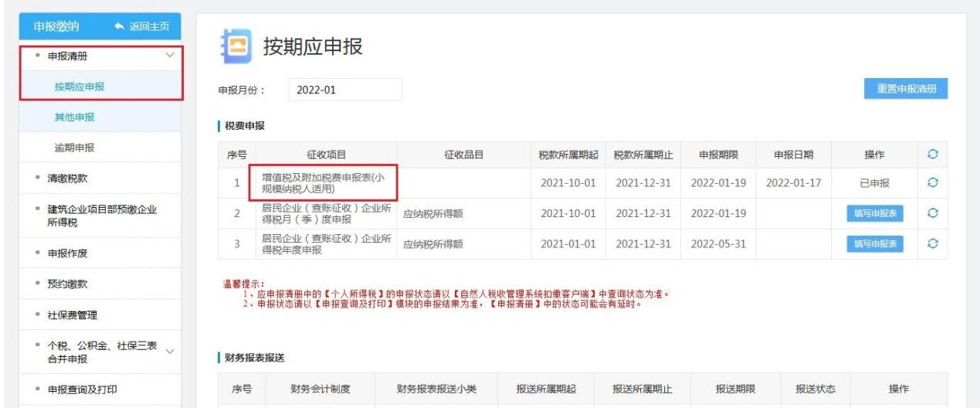980x408 pixels.
Task: Open 其他申报 submenu item
Action: (x=75, y=117)
